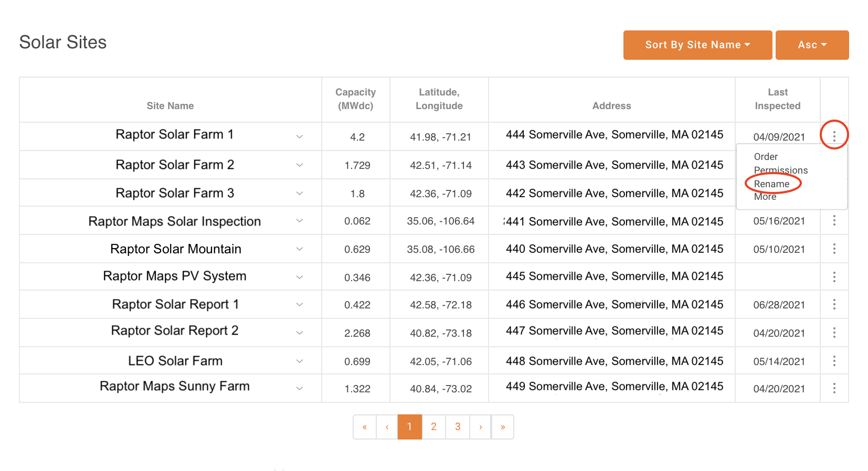Open the three-dot menu for Raptor Maps PV System

(x=834, y=277)
